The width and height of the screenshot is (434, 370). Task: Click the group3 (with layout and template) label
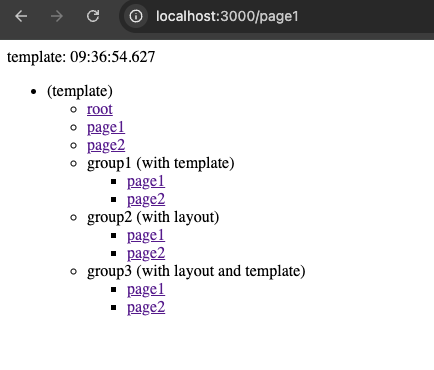pos(196,271)
